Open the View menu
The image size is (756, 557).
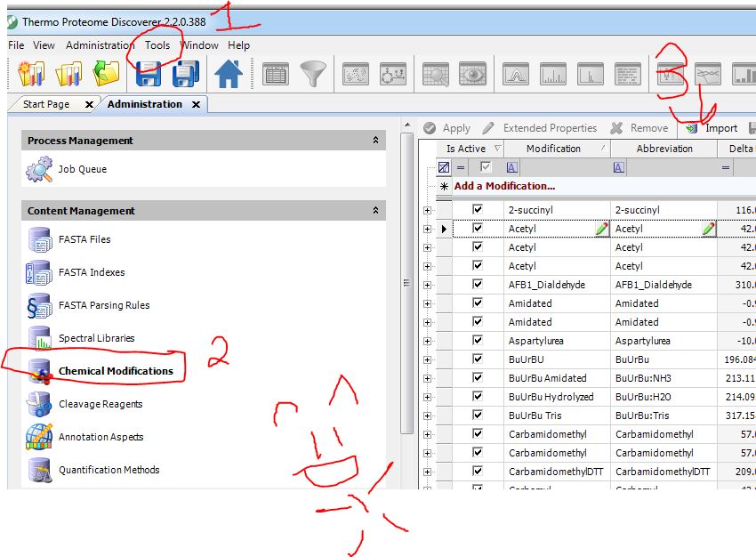pyautogui.click(x=44, y=45)
